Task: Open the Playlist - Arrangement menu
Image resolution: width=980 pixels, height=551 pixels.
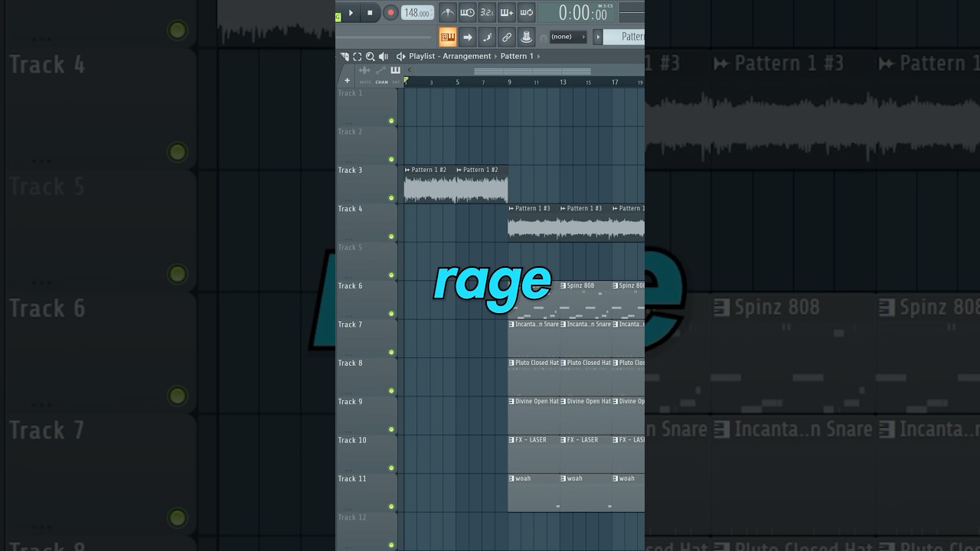Action: pyautogui.click(x=450, y=57)
